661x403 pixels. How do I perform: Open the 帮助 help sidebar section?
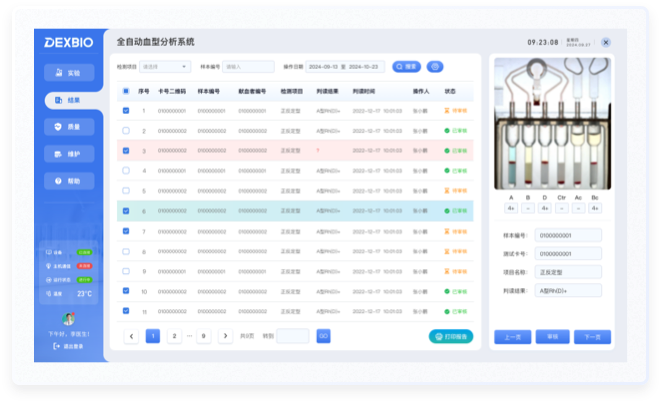click(x=69, y=181)
